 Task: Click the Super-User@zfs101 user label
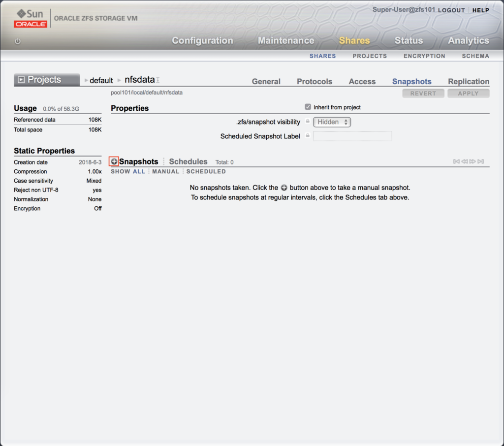404,10
